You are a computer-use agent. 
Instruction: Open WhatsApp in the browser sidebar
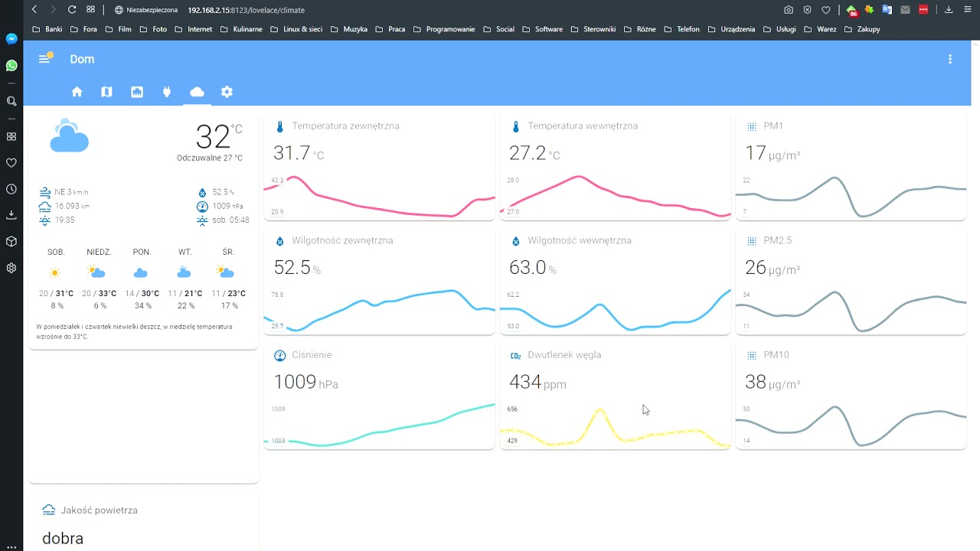[11, 66]
